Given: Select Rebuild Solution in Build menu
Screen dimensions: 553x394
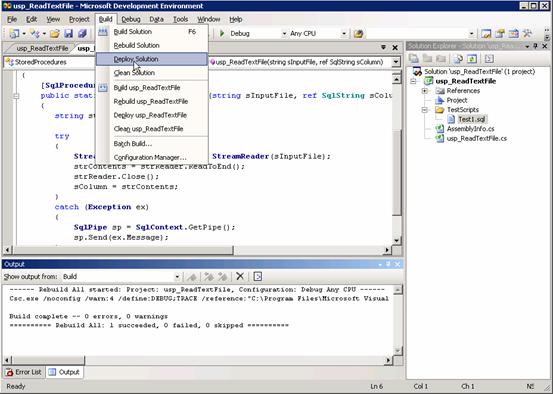Looking at the screenshot, I should click(x=152, y=46).
